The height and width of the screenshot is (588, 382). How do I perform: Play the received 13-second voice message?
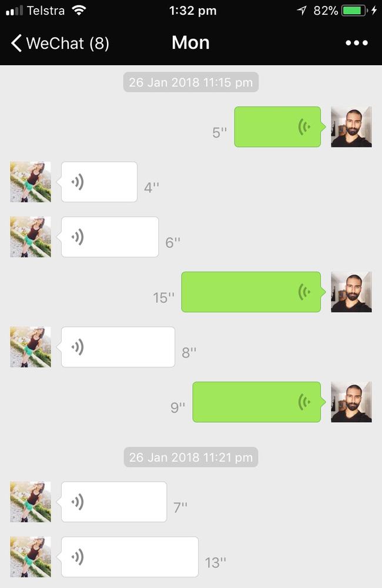(x=128, y=557)
